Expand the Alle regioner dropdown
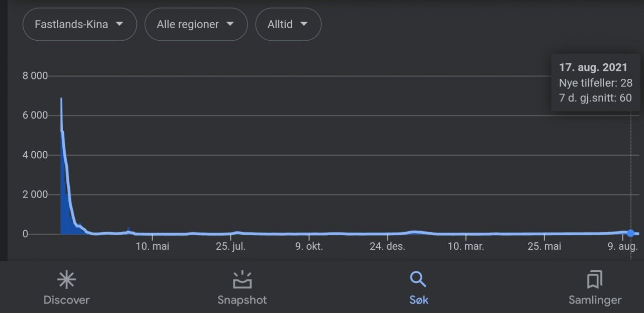 point(196,24)
